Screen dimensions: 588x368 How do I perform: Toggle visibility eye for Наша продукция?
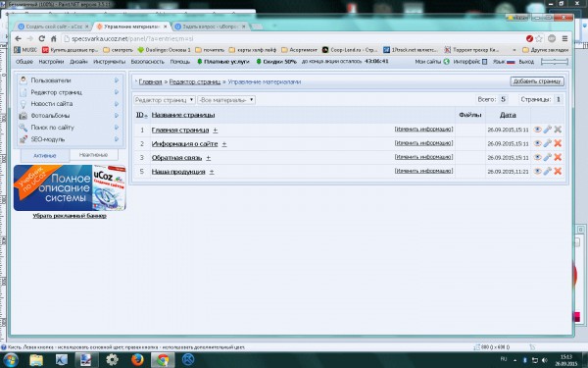coord(537,171)
